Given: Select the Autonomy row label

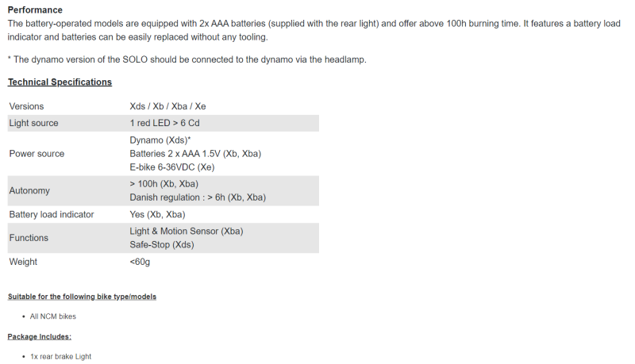Looking at the screenshot, I should [x=29, y=190].
